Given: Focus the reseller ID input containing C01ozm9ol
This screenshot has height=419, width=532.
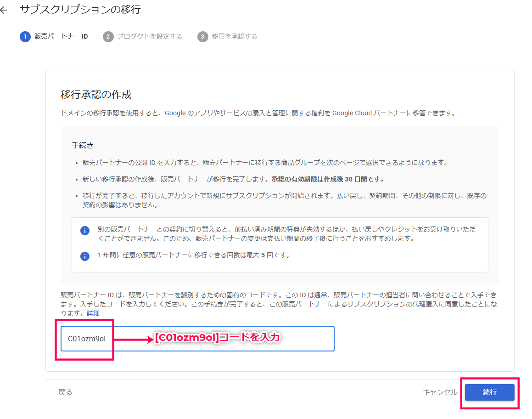Looking at the screenshot, I should pyautogui.click(x=197, y=339).
